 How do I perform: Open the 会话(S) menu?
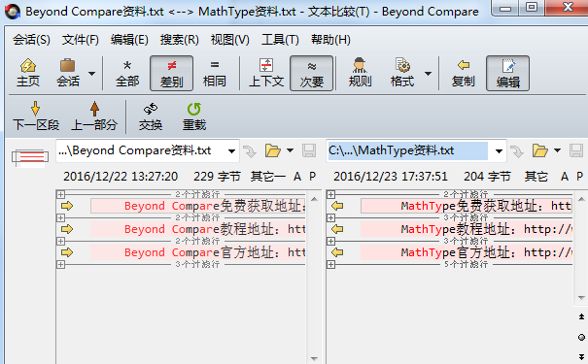tap(31, 40)
